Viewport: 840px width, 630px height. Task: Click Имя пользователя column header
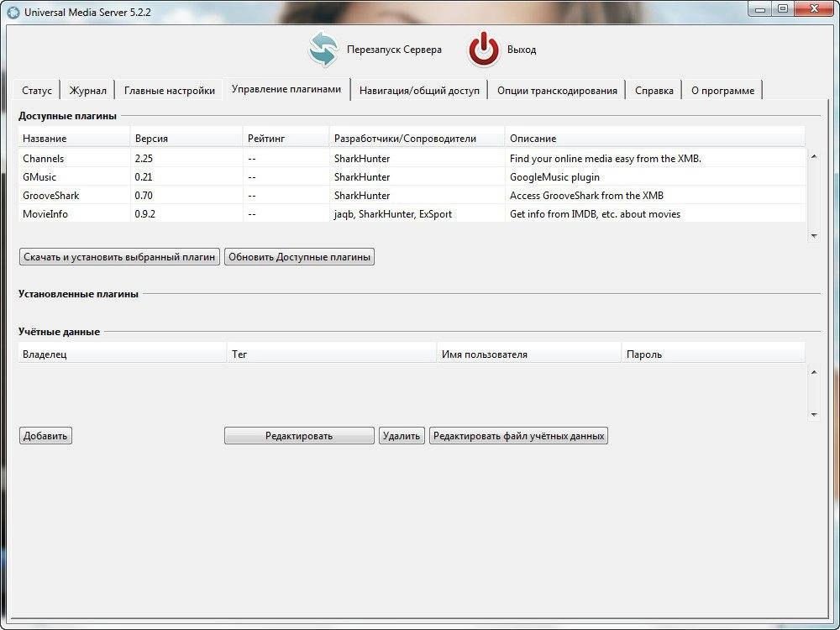[x=529, y=354]
